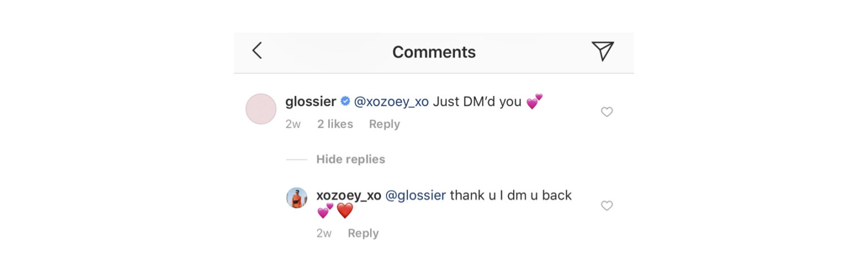Click the blue verified badge beside glossier
This screenshot has height=261, width=868.
(x=345, y=102)
